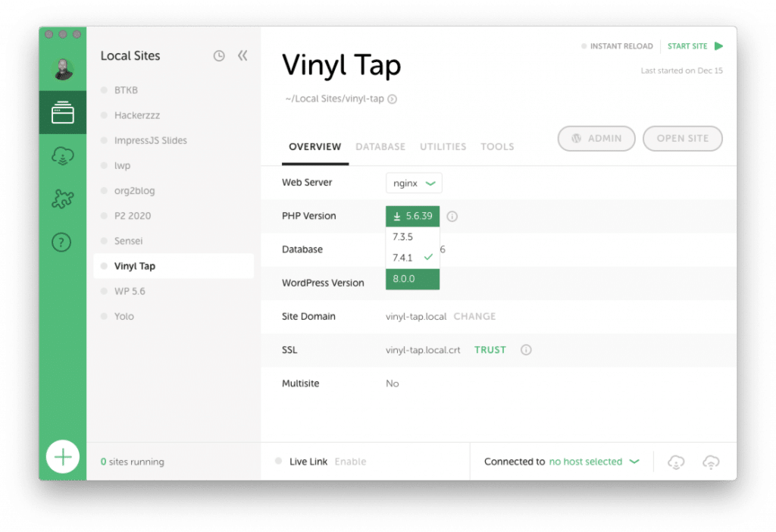Viewport: 776px width, 532px height.
Task: Click the Last started on Dec 15 text
Action: click(681, 70)
